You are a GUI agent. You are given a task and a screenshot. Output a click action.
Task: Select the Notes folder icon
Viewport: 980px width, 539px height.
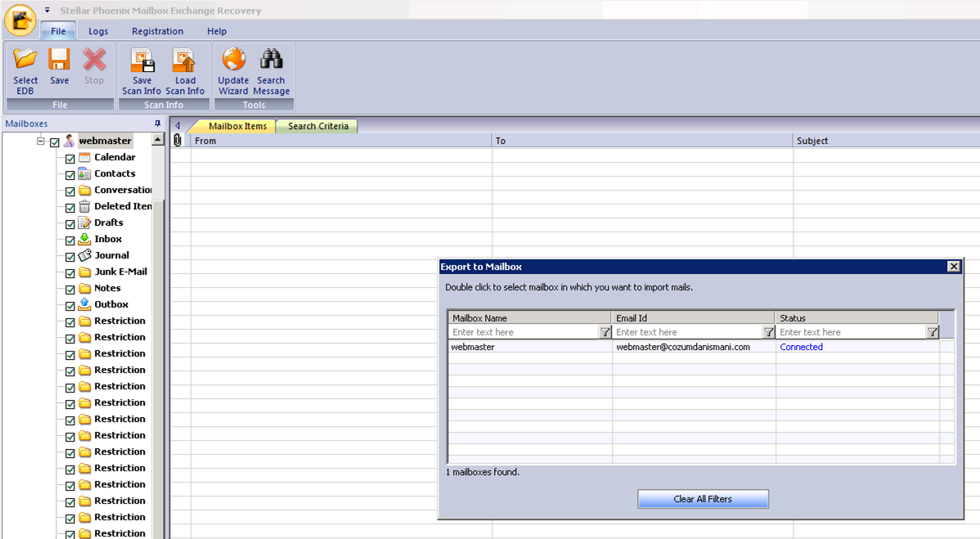pos(84,288)
